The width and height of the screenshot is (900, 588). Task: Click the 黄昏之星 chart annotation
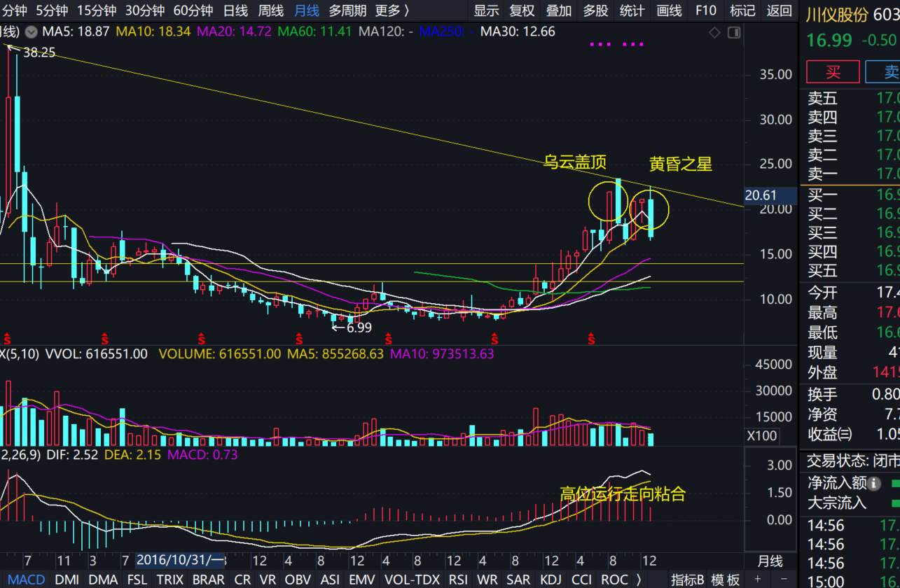coord(680,164)
